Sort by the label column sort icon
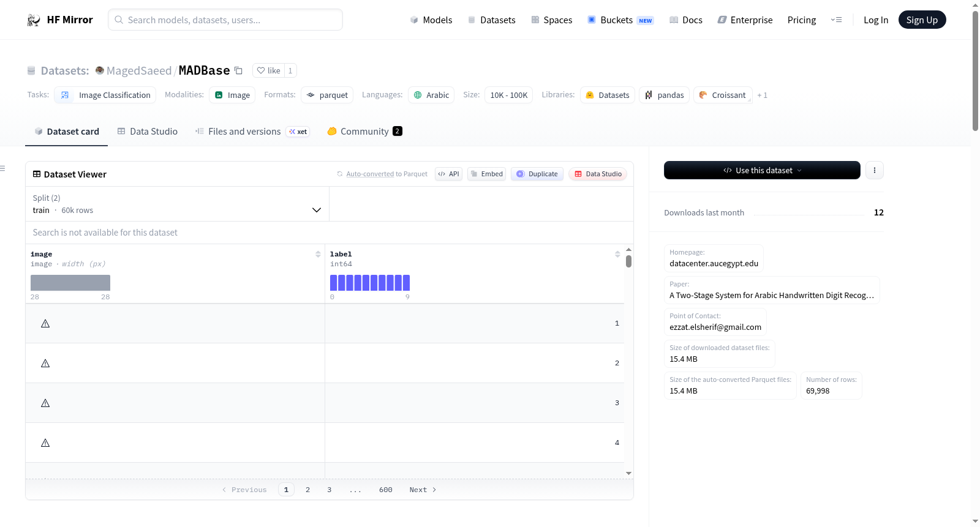Viewport: 980px width, 527px height. coord(617,254)
